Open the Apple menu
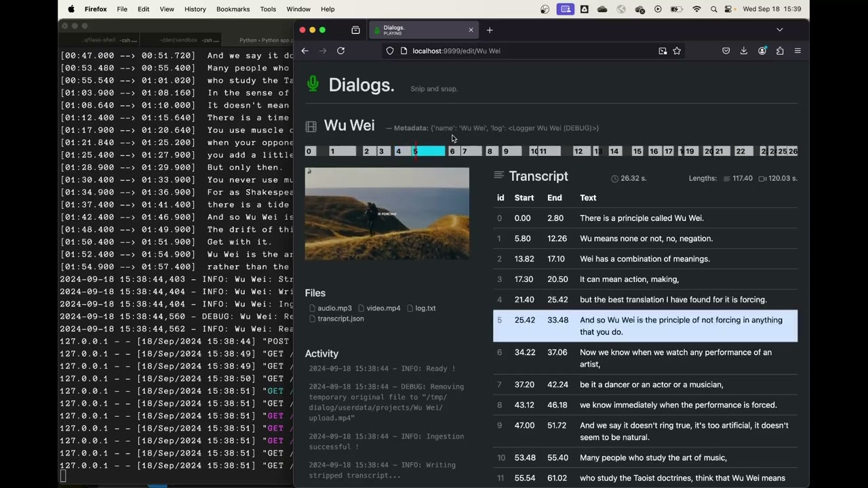The height and width of the screenshot is (488, 868). pyautogui.click(x=71, y=9)
